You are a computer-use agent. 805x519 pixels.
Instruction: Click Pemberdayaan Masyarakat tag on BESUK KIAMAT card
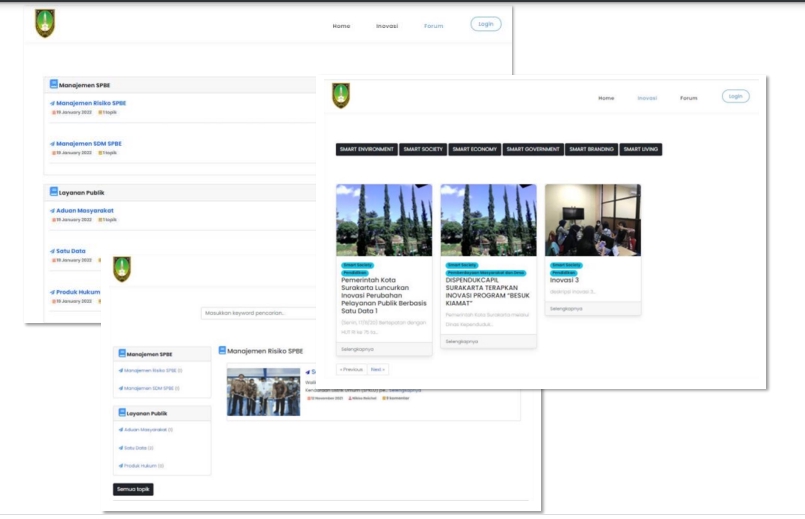point(486,273)
